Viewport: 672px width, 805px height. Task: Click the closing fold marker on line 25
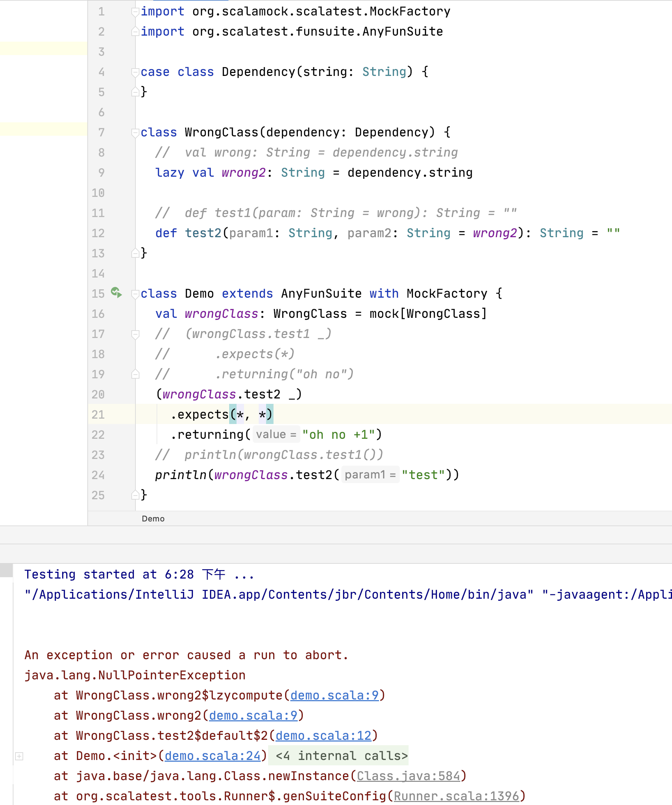(x=135, y=495)
